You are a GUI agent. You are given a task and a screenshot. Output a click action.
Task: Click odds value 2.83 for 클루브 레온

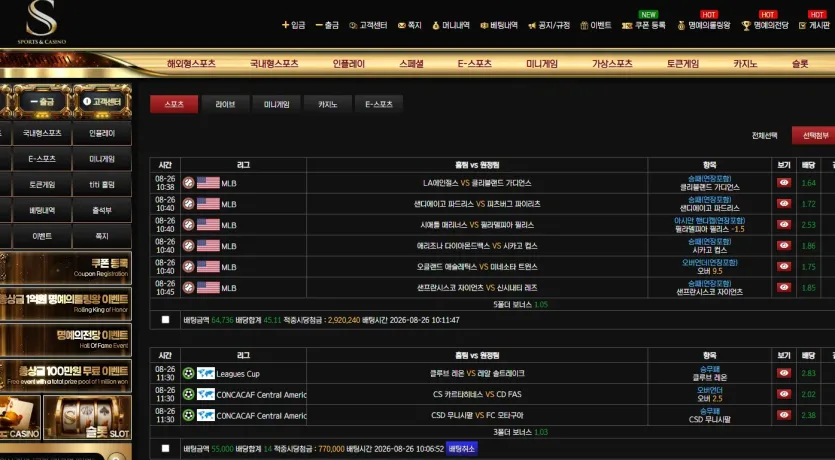(808, 373)
